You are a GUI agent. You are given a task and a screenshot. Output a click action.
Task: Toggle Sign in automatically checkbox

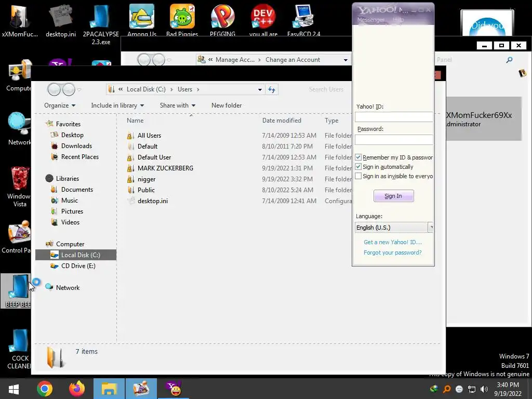(x=358, y=167)
